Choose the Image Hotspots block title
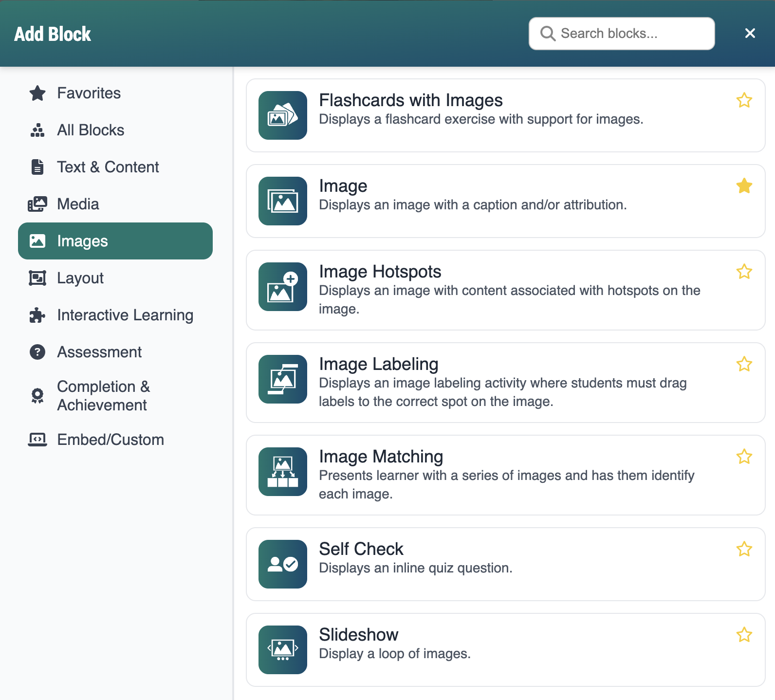 coord(380,272)
